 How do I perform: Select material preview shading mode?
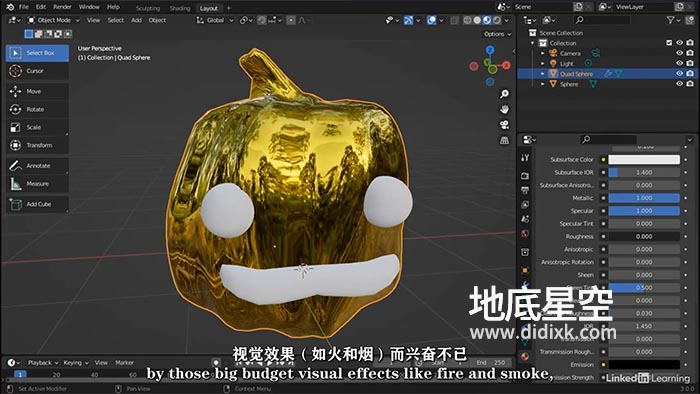point(487,20)
